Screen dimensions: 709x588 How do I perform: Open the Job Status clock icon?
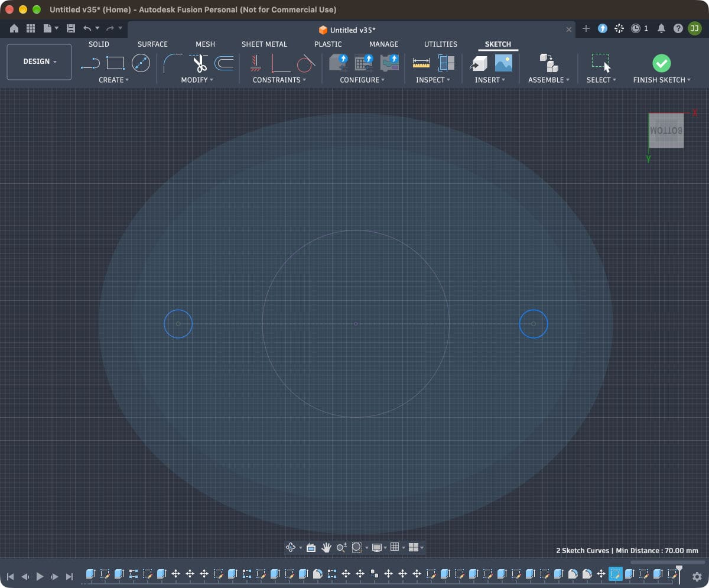636,28
